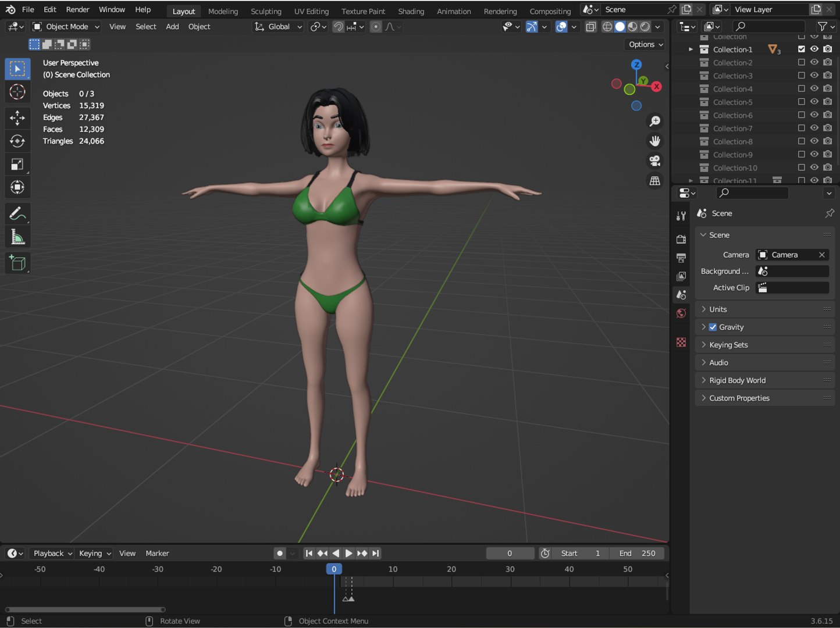This screenshot has height=628, width=840.
Task: Switch to the UV Editing workspace tab
Action: click(311, 11)
